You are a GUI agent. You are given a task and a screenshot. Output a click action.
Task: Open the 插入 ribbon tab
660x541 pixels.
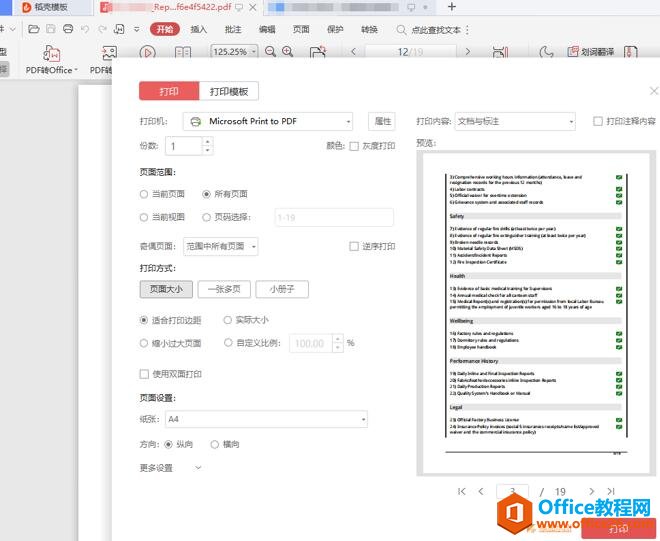pyautogui.click(x=199, y=29)
